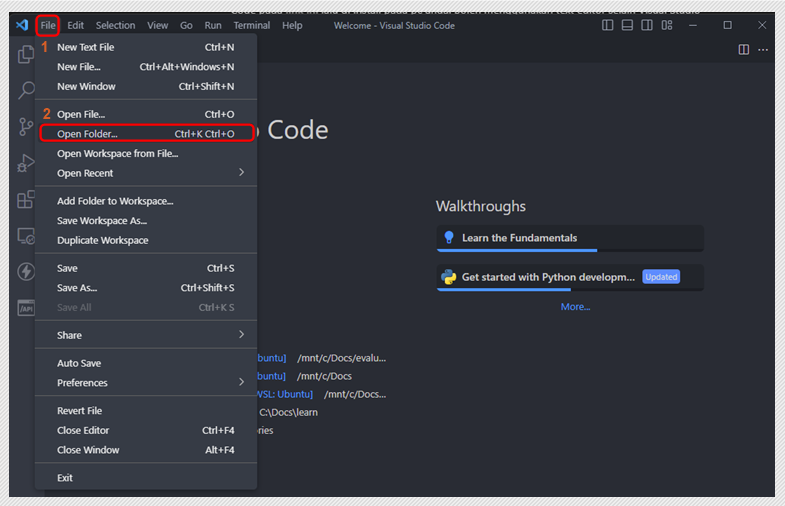
Task: Open the File menu
Action: click(x=48, y=25)
